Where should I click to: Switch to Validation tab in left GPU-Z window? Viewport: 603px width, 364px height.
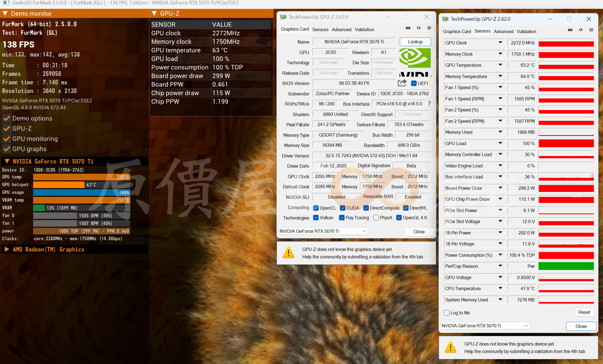(364, 30)
